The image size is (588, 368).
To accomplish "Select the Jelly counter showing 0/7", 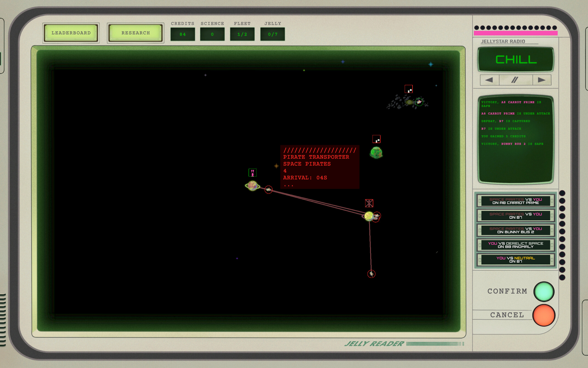I will [x=273, y=34].
